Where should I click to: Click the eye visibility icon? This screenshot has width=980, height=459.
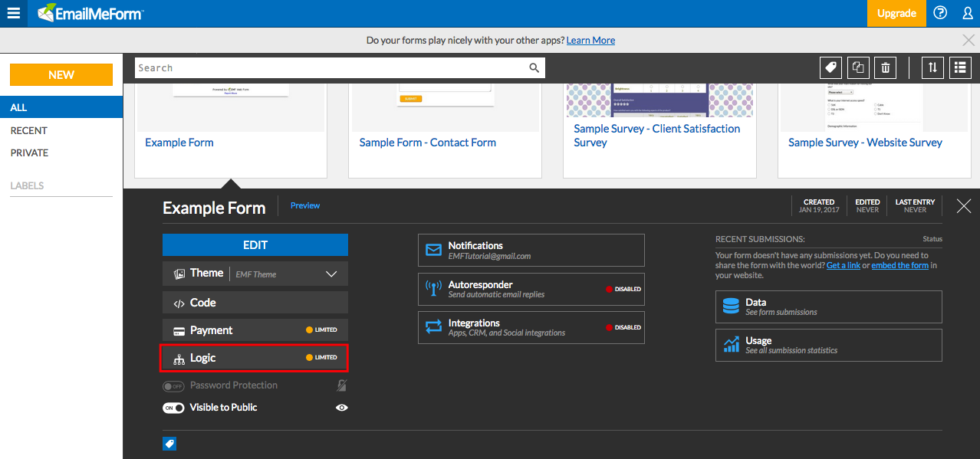[341, 408]
